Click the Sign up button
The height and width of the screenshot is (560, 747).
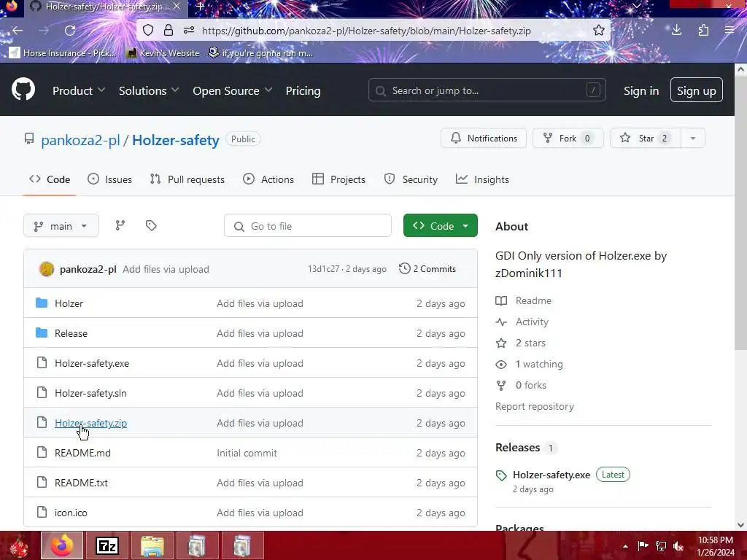(x=696, y=90)
